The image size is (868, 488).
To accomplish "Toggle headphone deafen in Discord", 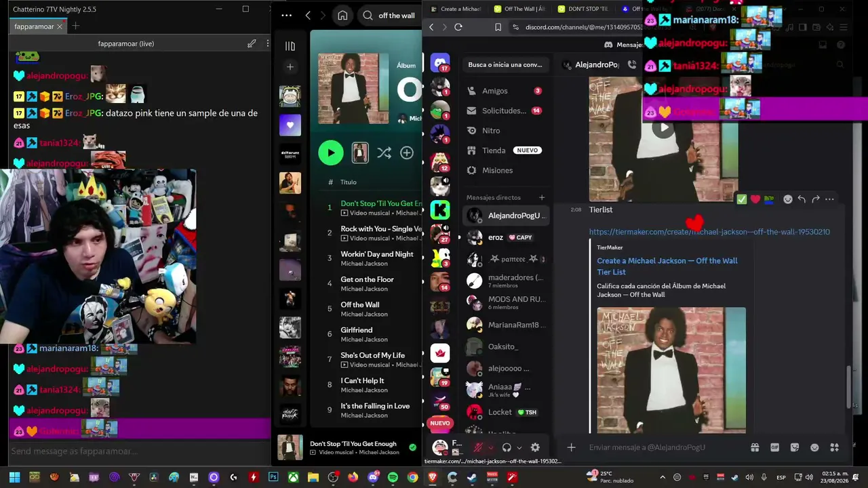I will (x=507, y=447).
